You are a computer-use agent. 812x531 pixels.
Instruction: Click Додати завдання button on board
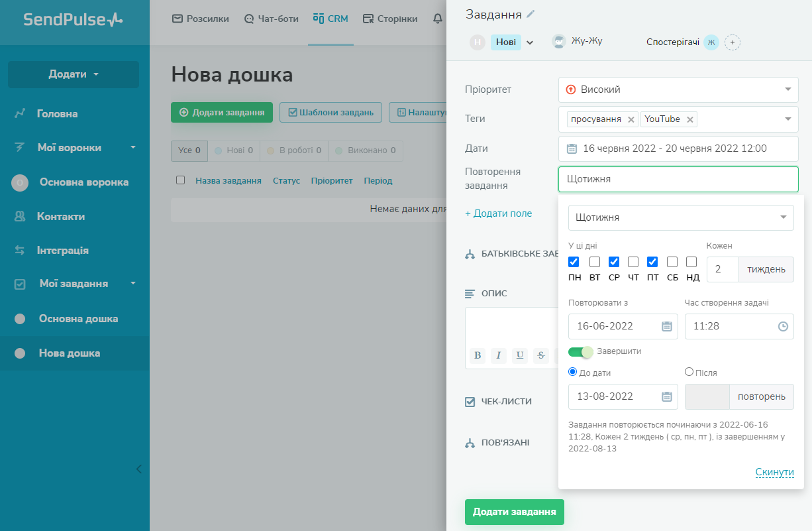pos(222,113)
